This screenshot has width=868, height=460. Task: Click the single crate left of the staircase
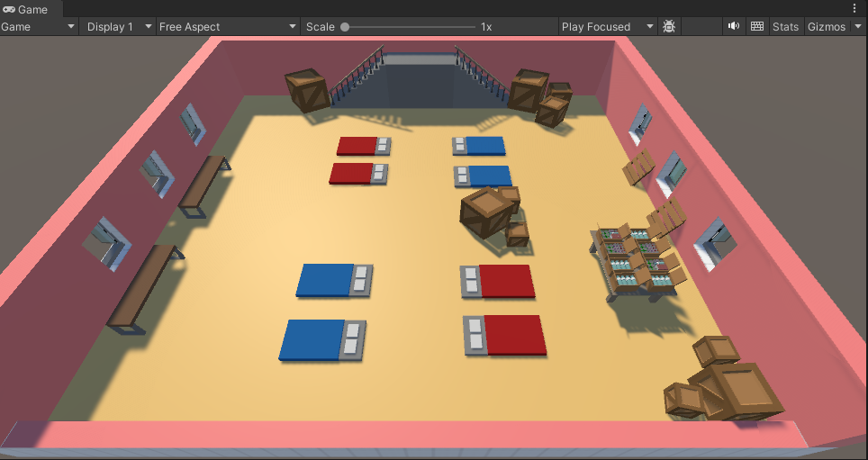pyautogui.click(x=307, y=89)
